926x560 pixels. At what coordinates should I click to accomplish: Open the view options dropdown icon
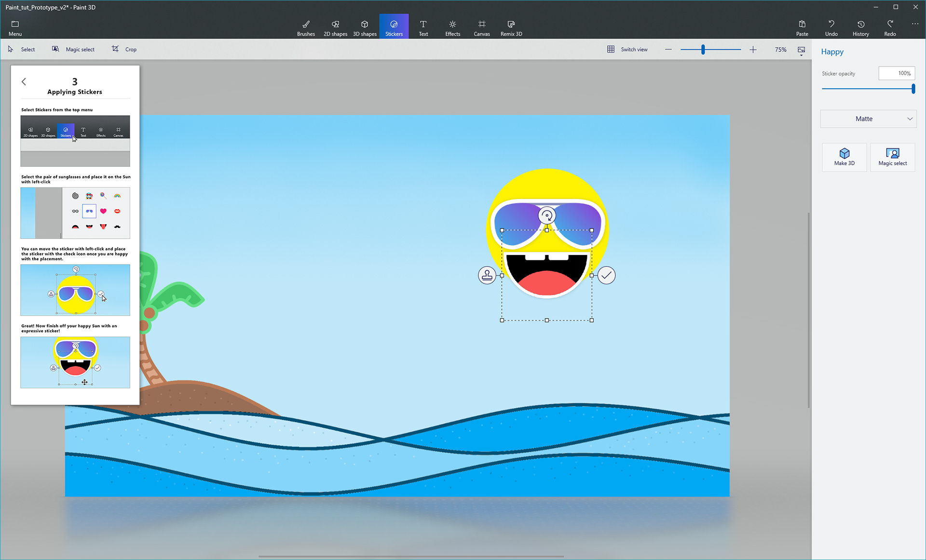click(x=801, y=50)
